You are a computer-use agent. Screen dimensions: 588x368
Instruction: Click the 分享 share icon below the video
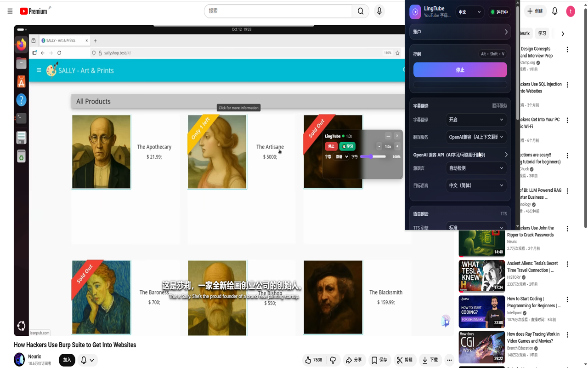(x=354, y=360)
